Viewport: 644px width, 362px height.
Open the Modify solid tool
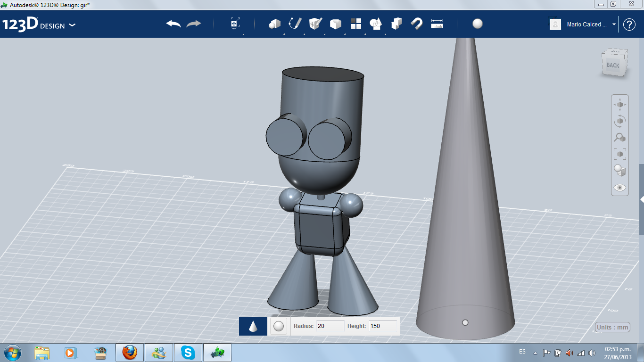pos(335,24)
